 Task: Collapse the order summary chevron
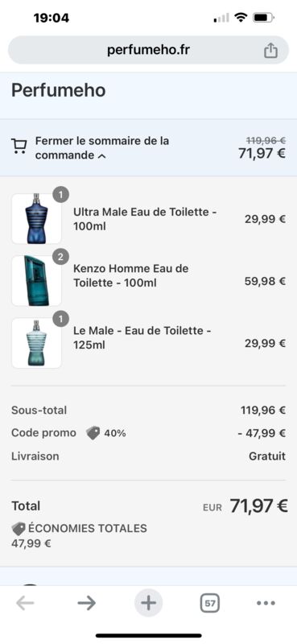(102, 156)
